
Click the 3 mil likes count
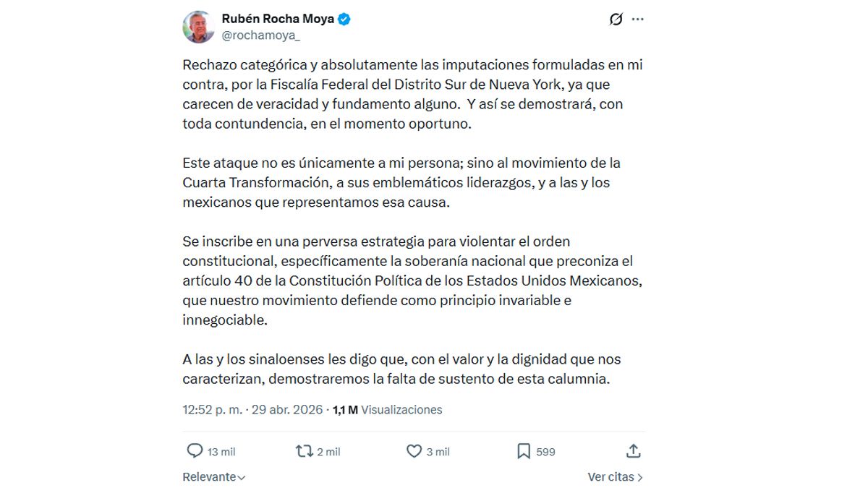(x=438, y=452)
